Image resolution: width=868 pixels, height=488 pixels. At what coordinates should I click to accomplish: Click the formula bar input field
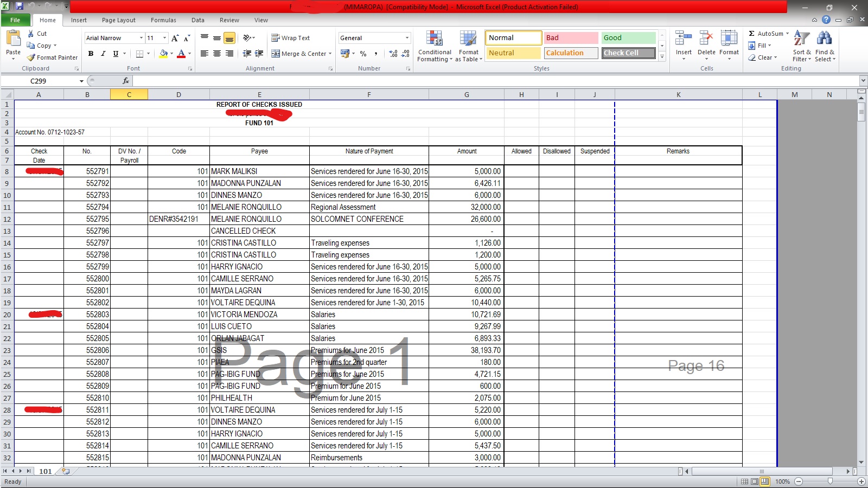[495, 81]
